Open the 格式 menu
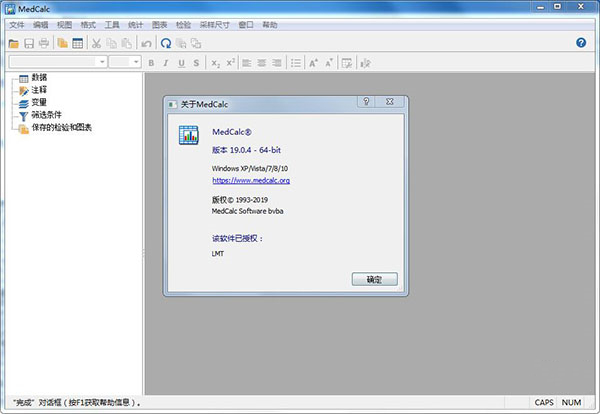This screenshot has height=414, width=600. 88,25
